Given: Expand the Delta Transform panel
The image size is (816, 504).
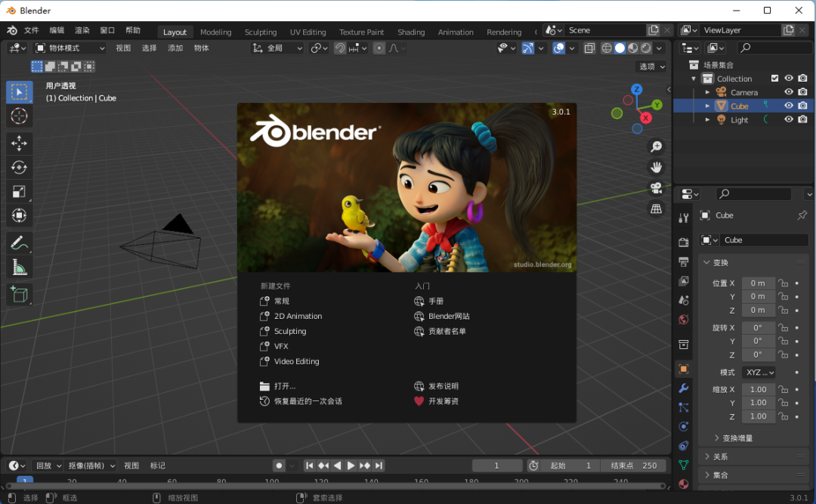Looking at the screenshot, I should (x=733, y=438).
